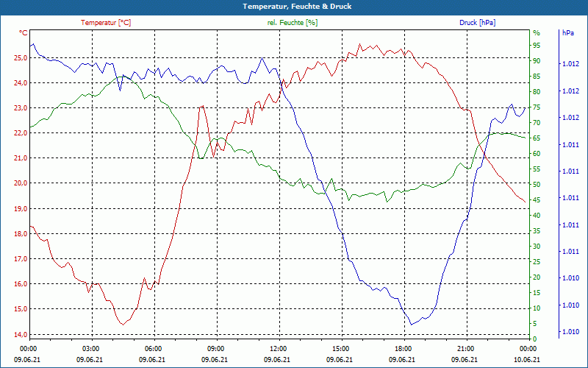Click the "06:00" time axis label
Viewport: 588px width, 368px height.
154,348
